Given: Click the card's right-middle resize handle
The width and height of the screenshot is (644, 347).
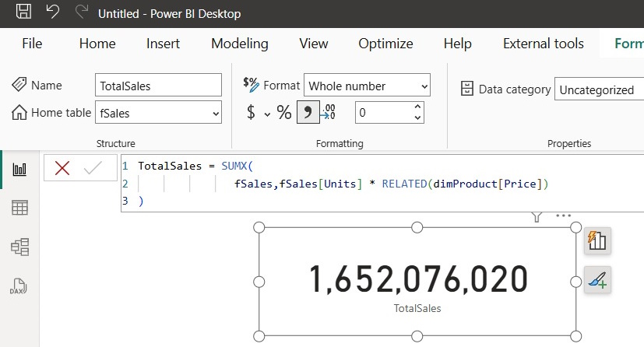Looking at the screenshot, I should pos(575,282).
